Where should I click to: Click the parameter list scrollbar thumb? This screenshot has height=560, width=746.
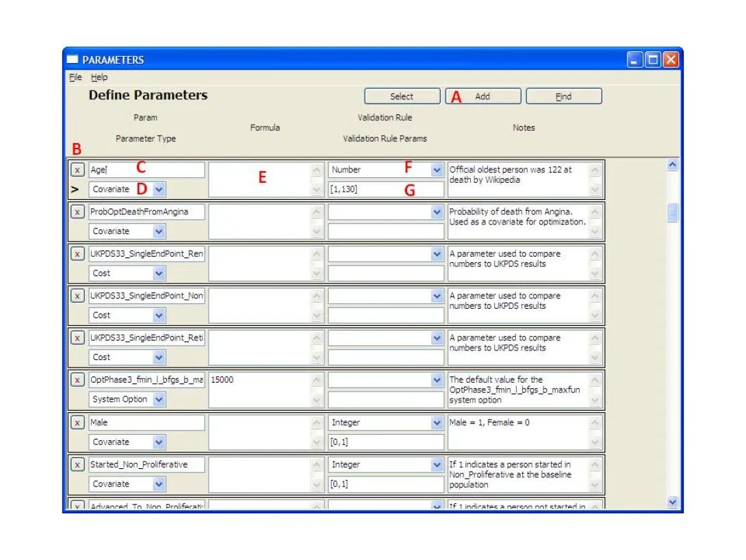click(672, 212)
